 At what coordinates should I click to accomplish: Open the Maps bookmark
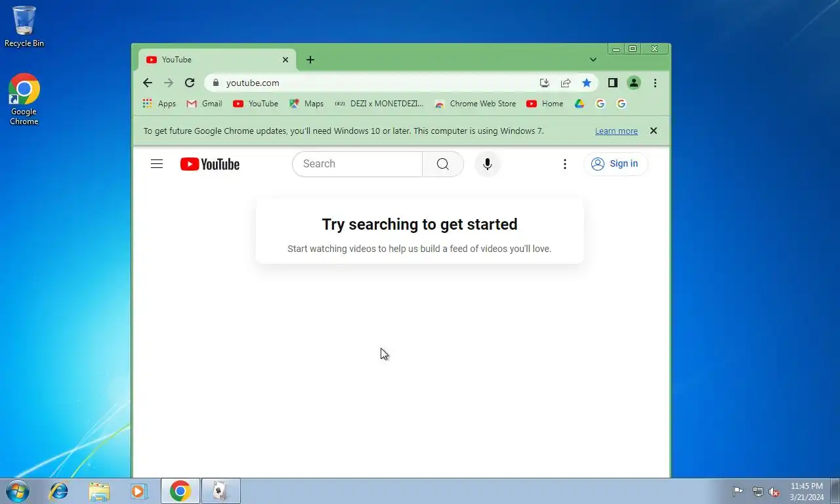306,104
